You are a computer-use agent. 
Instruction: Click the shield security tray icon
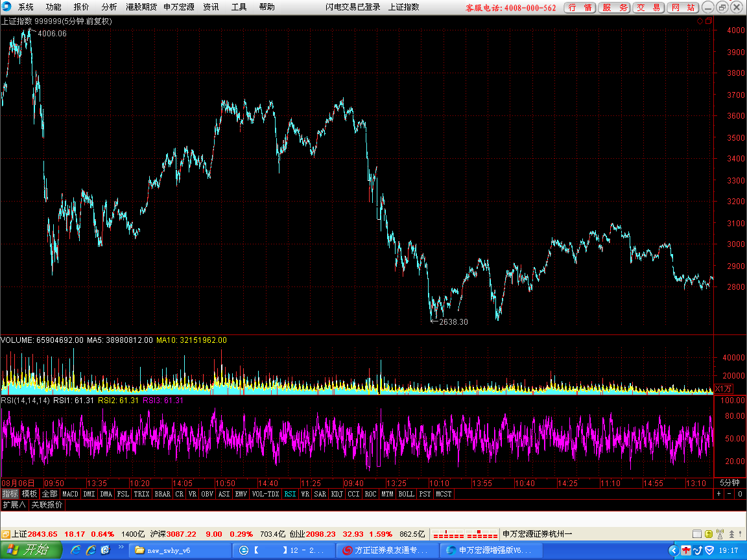coord(709,550)
